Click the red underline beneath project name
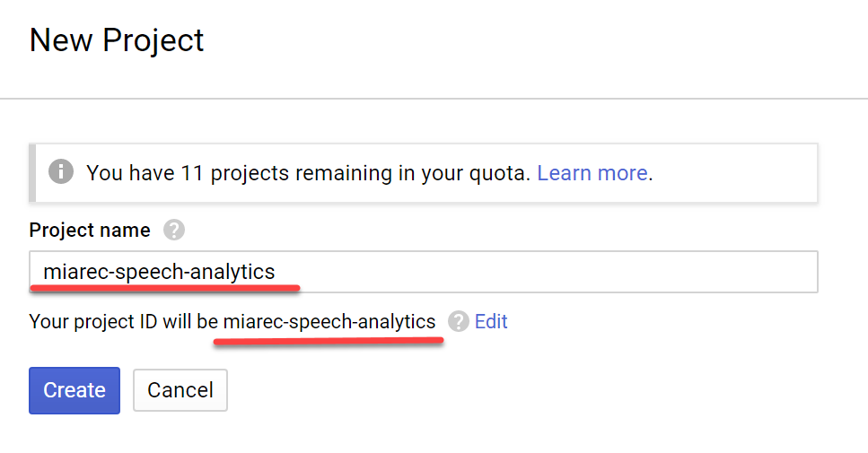868x453 pixels. (165, 288)
